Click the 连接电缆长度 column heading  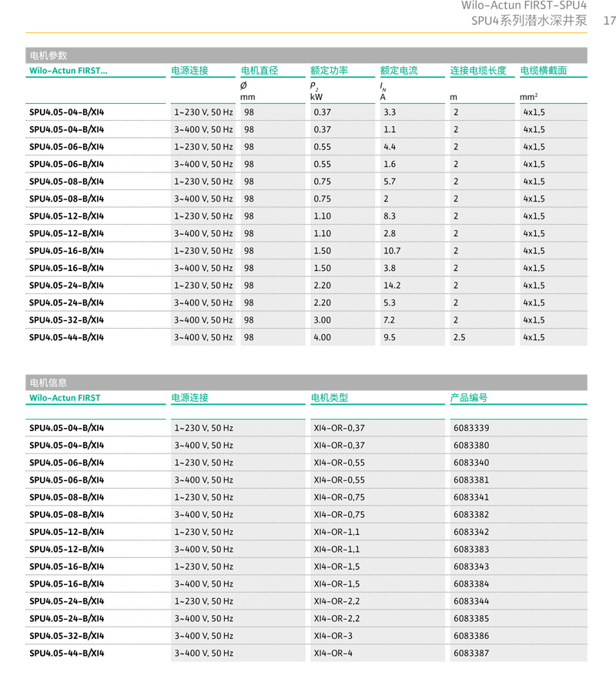pyautogui.click(x=478, y=71)
